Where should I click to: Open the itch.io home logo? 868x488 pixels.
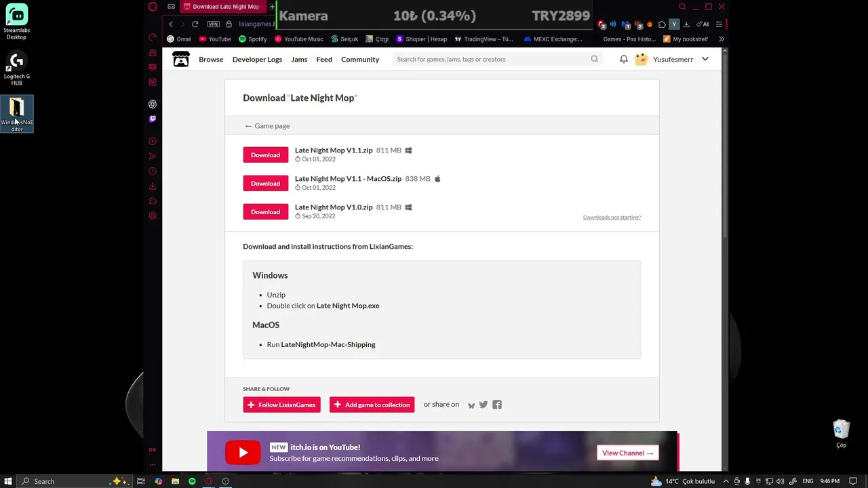(x=181, y=60)
